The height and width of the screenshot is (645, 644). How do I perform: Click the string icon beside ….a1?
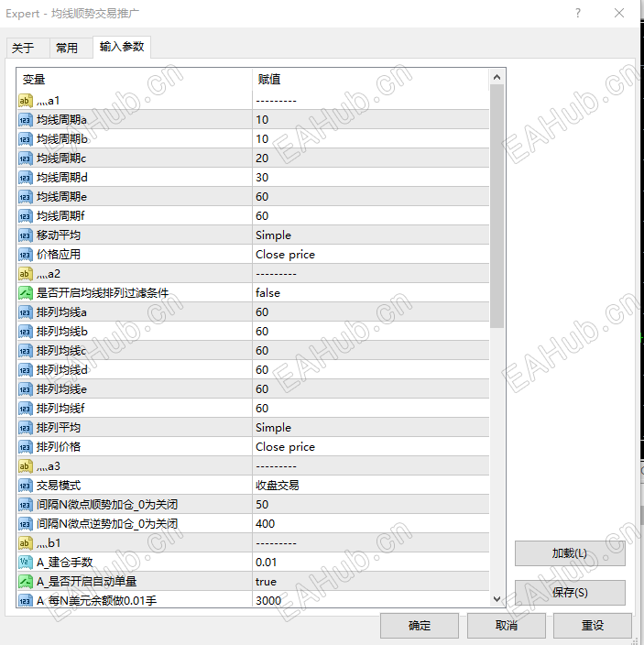(x=25, y=101)
